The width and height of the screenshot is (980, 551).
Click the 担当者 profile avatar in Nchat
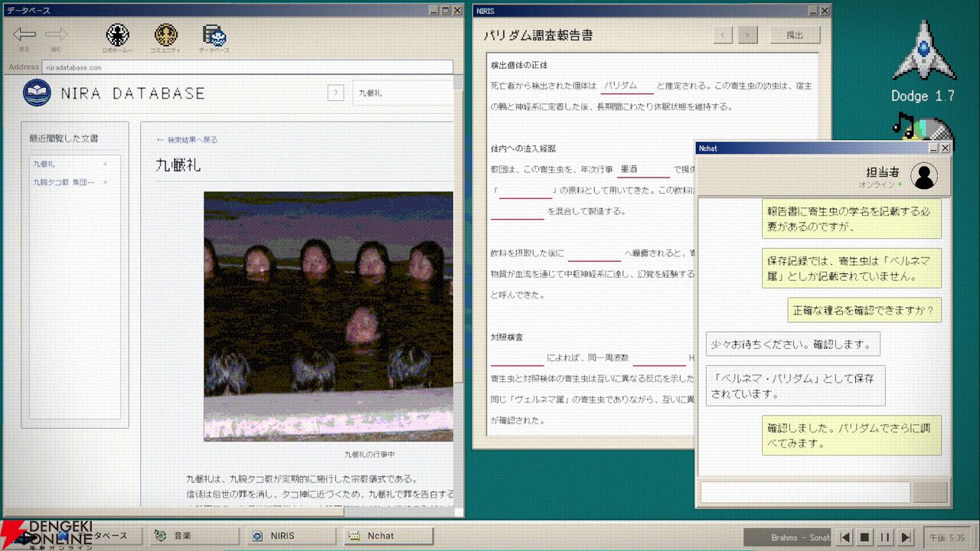(924, 177)
